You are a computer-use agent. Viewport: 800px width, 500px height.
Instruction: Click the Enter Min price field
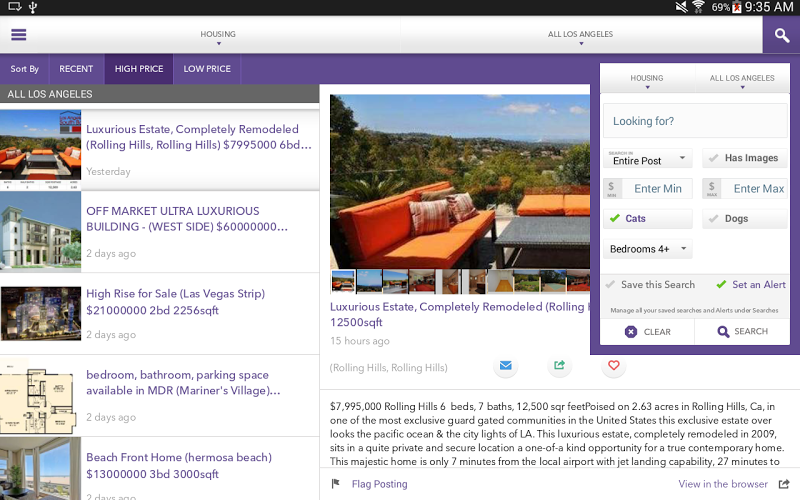tap(647, 189)
